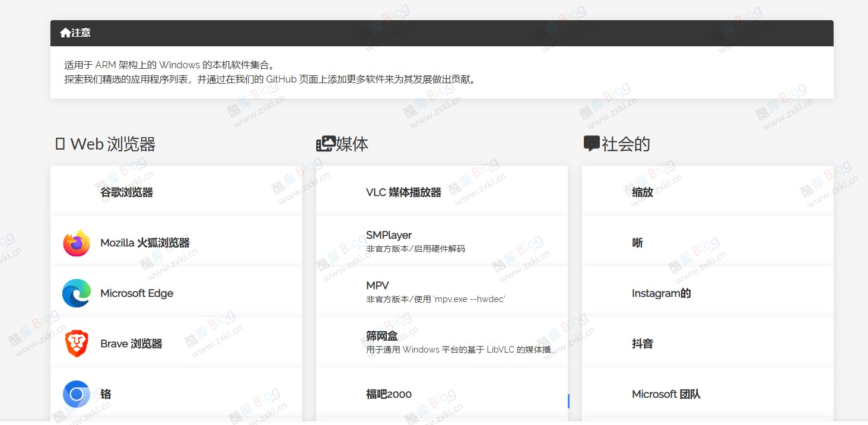Select the Brave browser lion icon
The width and height of the screenshot is (868, 425).
click(x=75, y=343)
